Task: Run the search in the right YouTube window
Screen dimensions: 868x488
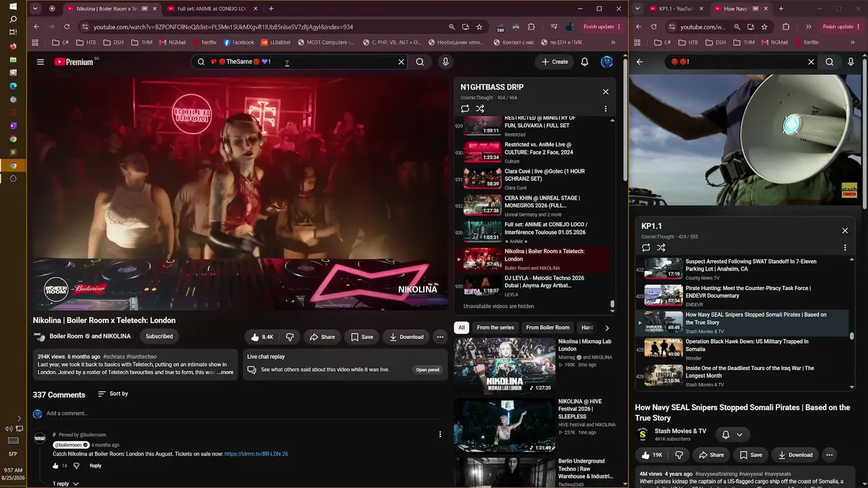Action: (x=829, y=62)
